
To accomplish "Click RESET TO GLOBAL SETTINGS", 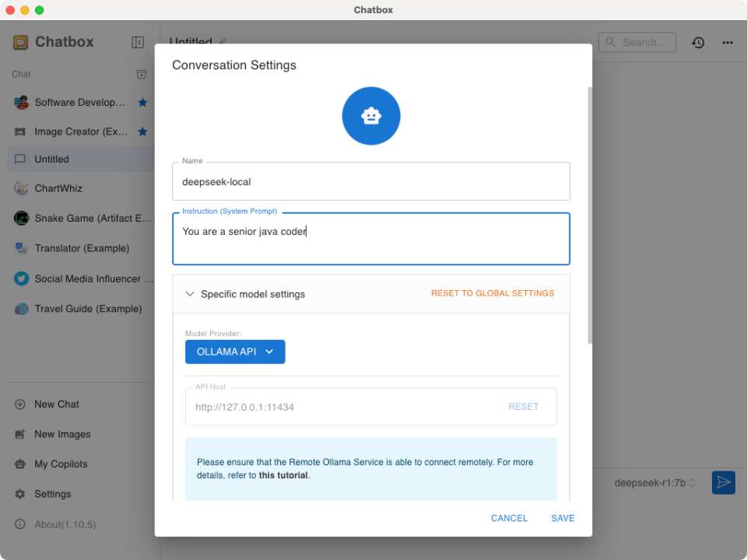I will (x=493, y=293).
